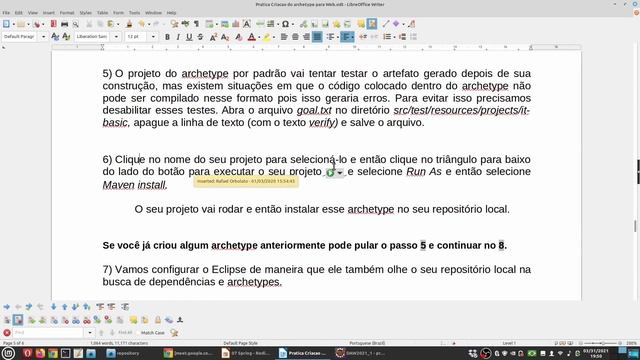The image size is (640, 360).
Task: Toggle Record Changes highlighted toolbar icon
Action: coord(372,24)
